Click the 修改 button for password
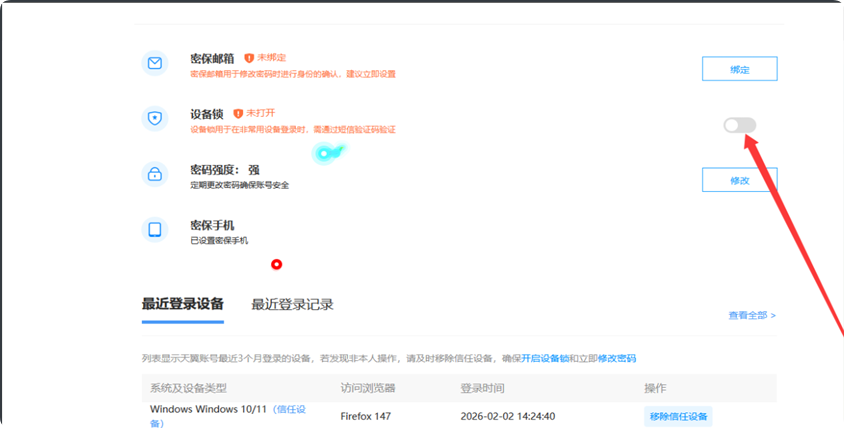 click(740, 180)
